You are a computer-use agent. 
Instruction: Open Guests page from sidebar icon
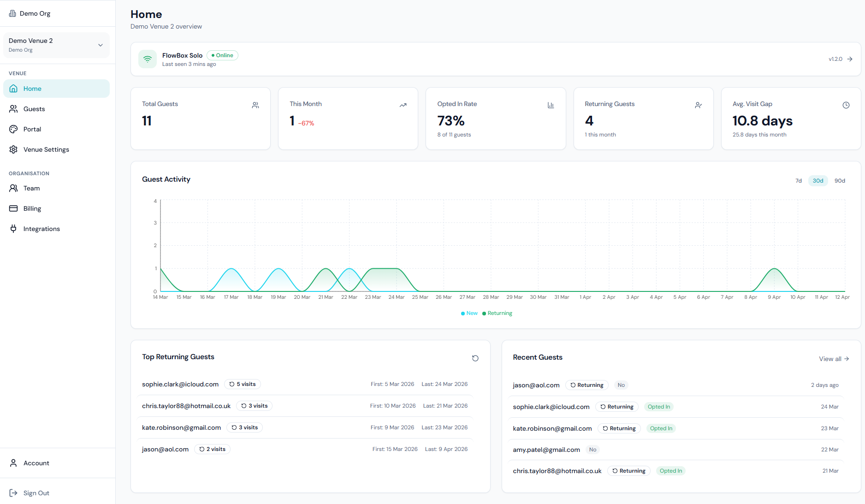tap(13, 109)
